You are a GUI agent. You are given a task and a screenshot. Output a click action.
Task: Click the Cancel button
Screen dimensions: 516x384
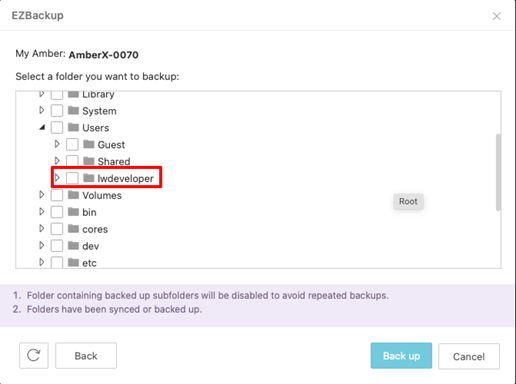[x=469, y=356]
